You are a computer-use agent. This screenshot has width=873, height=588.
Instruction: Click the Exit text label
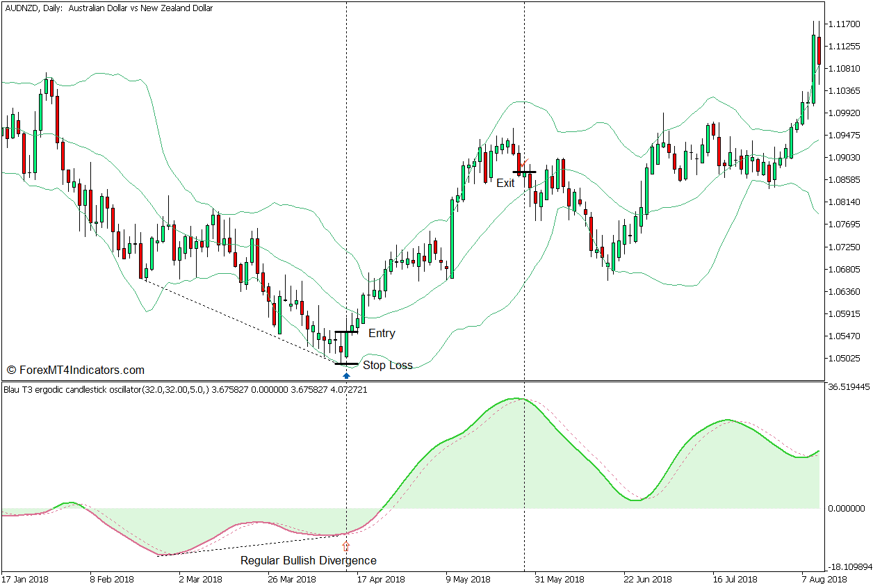point(505,183)
